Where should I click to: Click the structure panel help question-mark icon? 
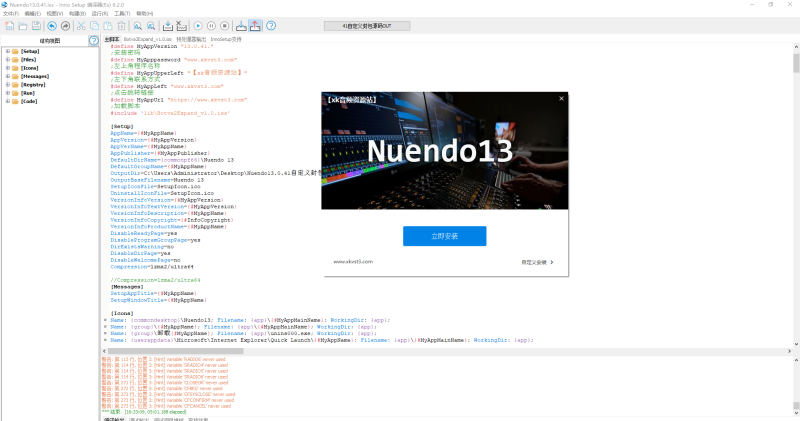94,41
